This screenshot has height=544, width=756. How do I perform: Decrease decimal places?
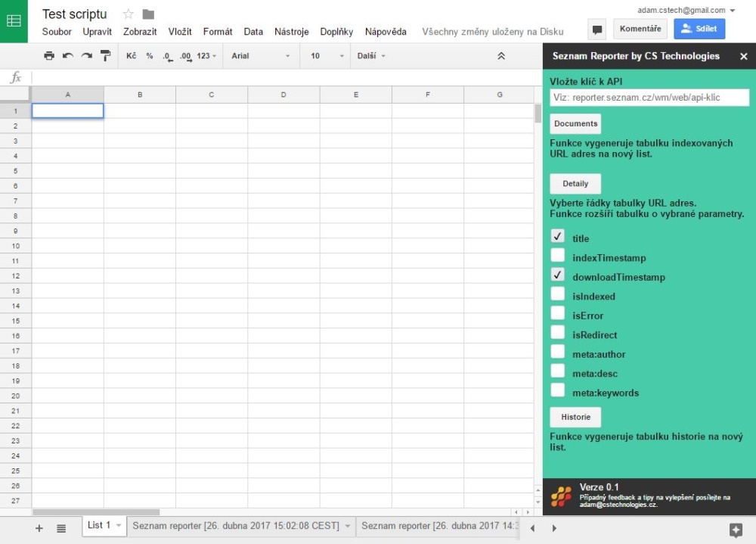(167, 57)
